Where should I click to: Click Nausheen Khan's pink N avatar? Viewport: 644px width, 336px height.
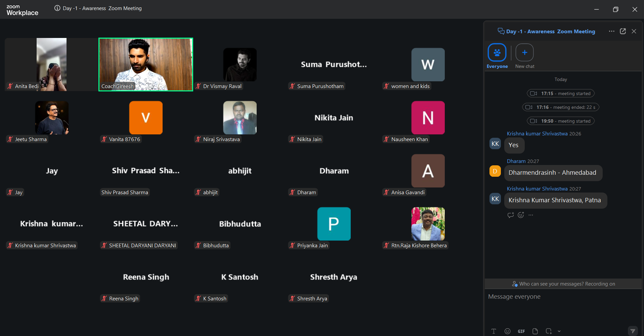point(428,118)
